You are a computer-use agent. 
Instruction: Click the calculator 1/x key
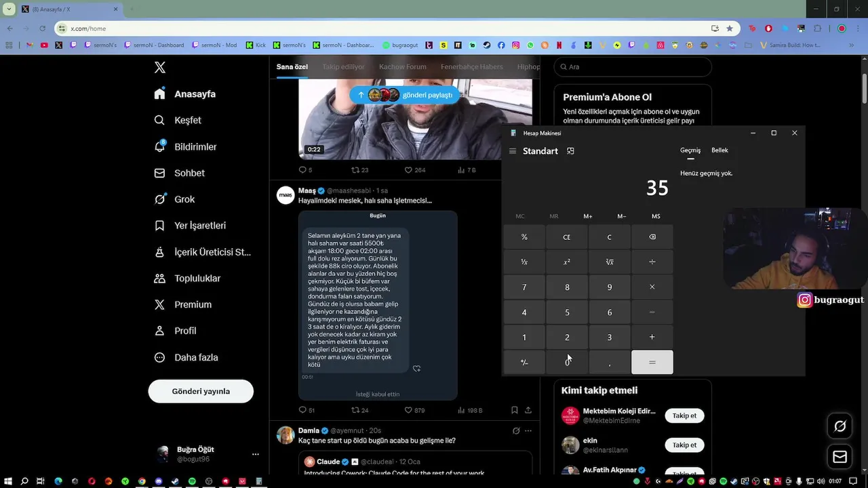point(524,262)
